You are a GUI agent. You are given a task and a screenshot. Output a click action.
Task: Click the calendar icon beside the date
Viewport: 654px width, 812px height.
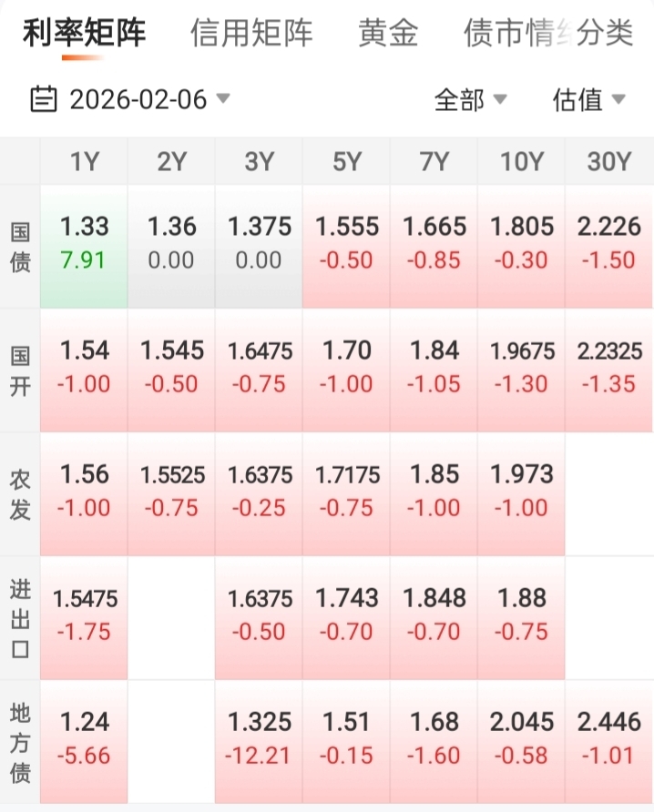pyautogui.click(x=44, y=99)
